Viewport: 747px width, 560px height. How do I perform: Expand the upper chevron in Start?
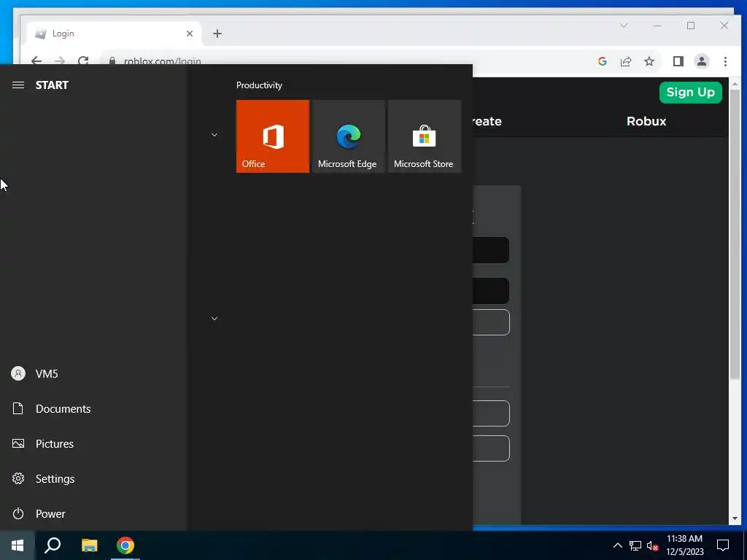[x=214, y=135]
